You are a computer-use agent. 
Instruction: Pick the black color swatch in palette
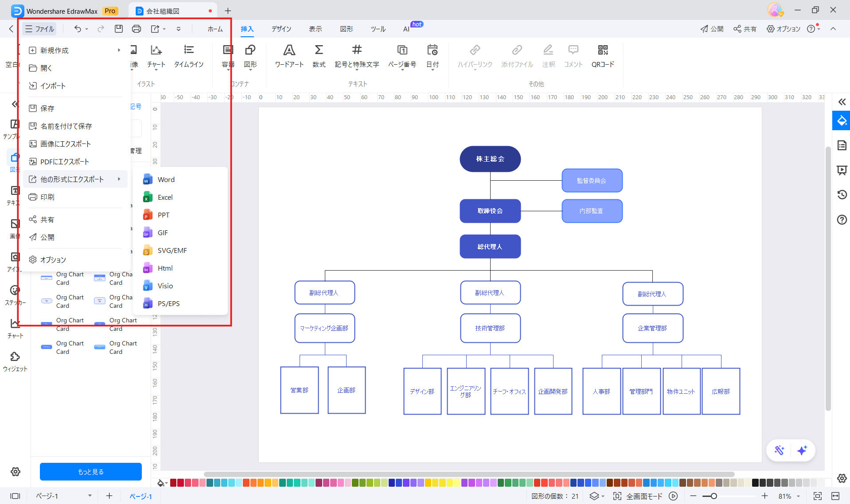(x=755, y=483)
